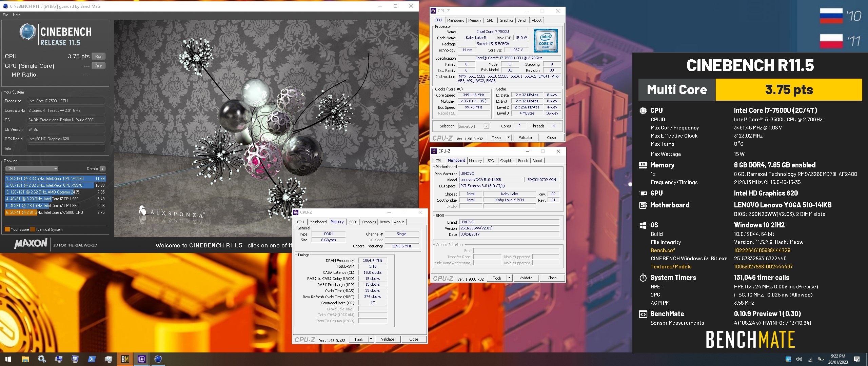Click Close button in CPU-Z Mainboard window
The width and height of the screenshot is (868, 366).
tap(552, 278)
